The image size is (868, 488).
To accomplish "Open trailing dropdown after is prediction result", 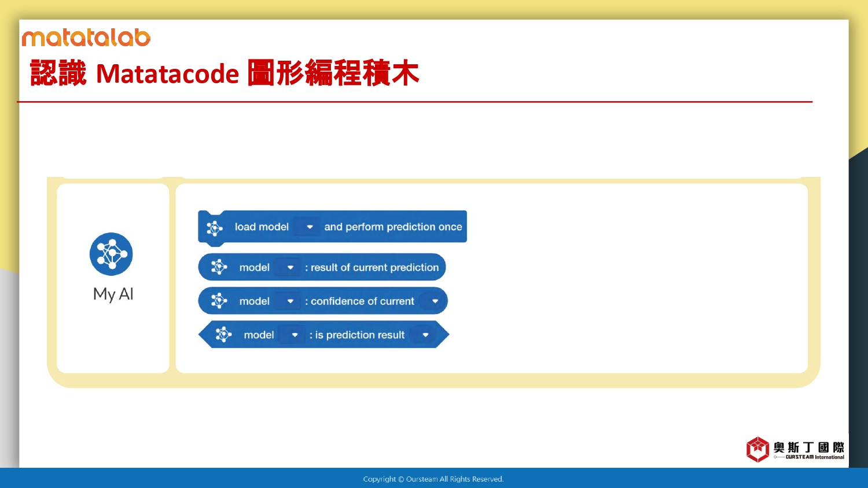I will (422, 335).
